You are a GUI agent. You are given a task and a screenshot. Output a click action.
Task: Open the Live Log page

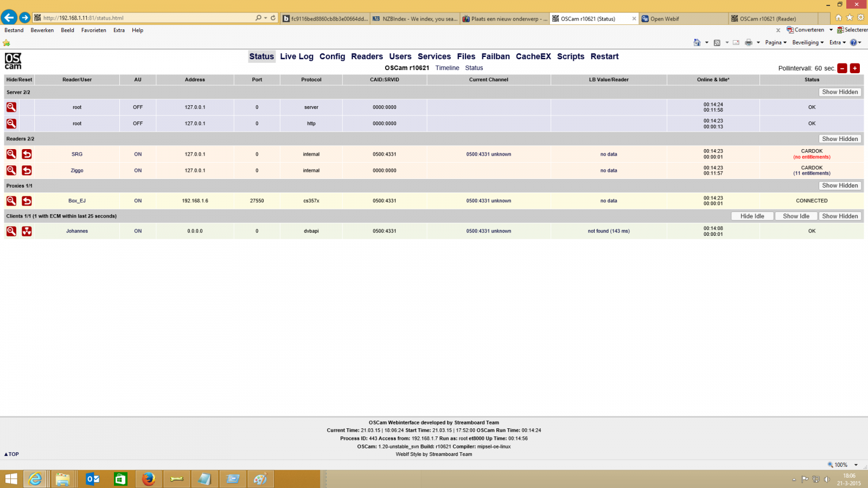296,56
